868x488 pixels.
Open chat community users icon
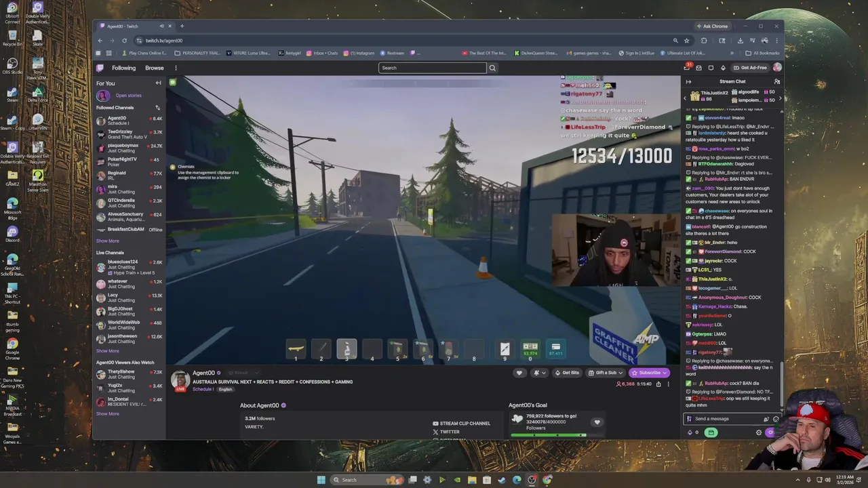click(x=776, y=82)
